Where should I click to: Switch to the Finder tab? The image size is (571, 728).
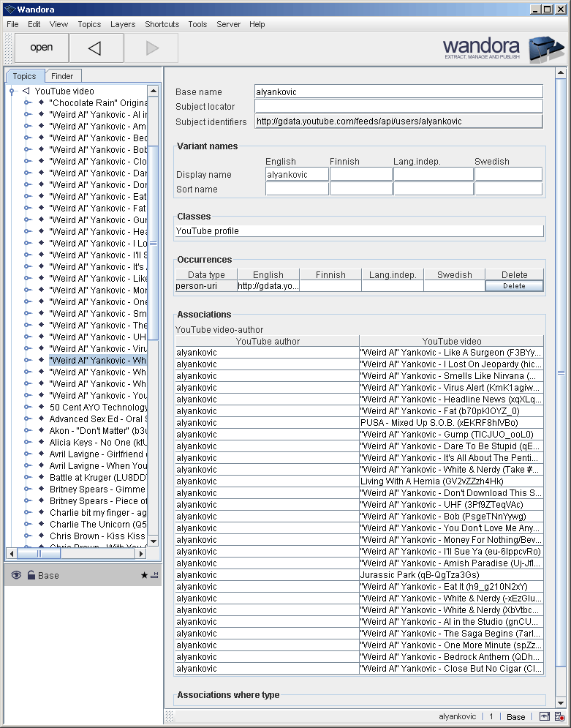[x=62, y=76]
